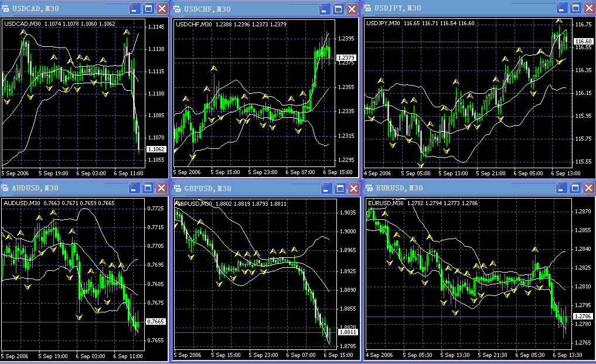Close the EURUSD chart window

click(589, 188)
